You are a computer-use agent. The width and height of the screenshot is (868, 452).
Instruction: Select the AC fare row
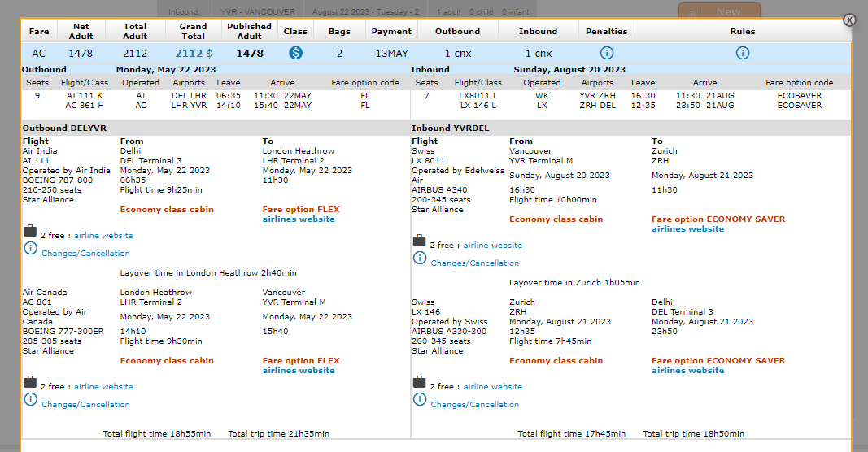[x=39, y=53]
